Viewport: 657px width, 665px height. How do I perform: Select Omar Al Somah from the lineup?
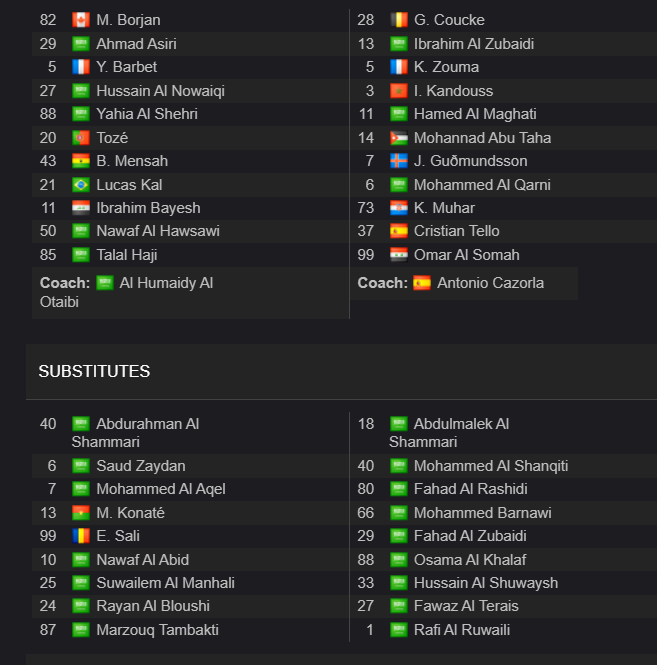tap(467, 255)
